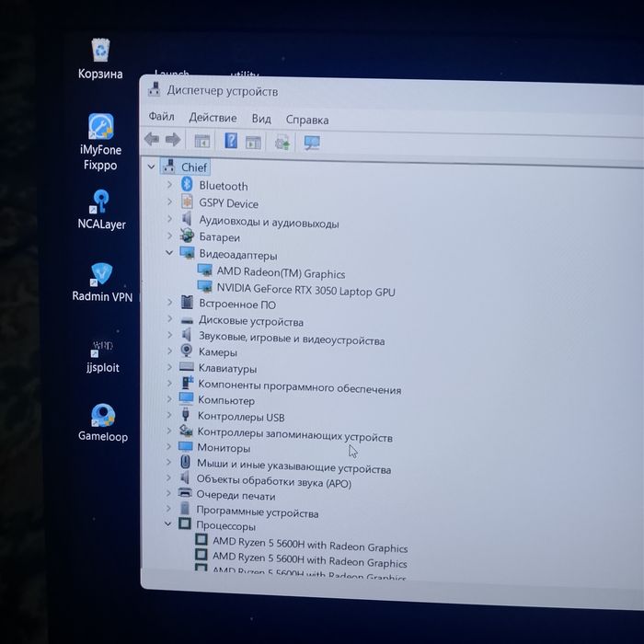
Task: Collapse the Chief root node
Action: click(151, 167)
